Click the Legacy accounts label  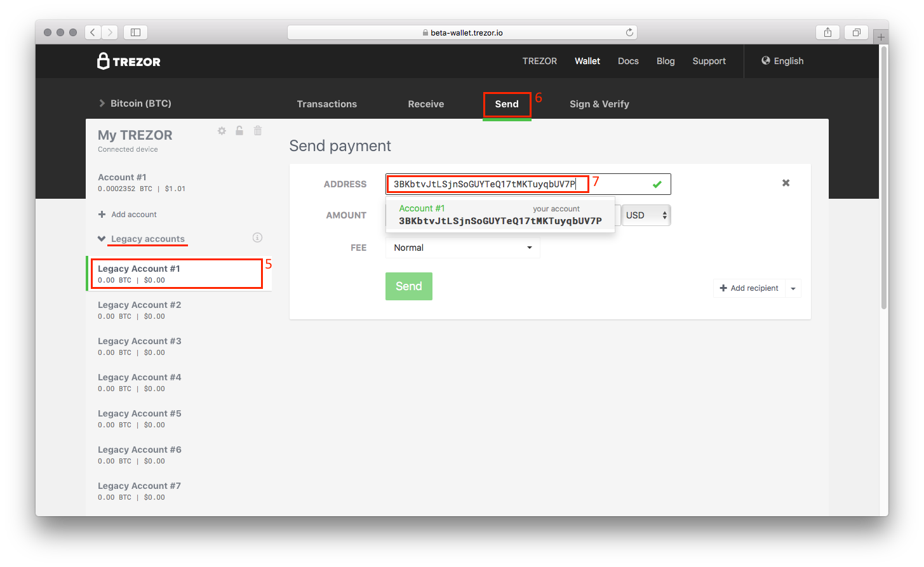148,239
